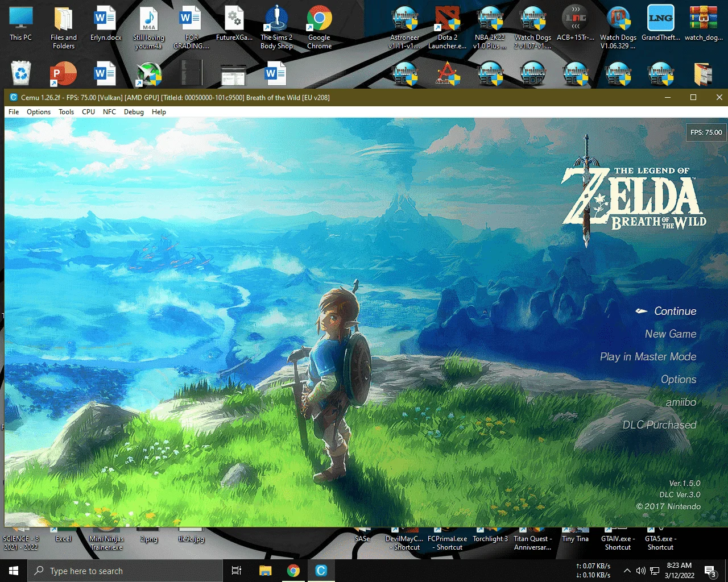Image resolution: width=728 pixels, height=582 pixels.
Task: Click the Cemu taskbar button
Action: (321, 571)
